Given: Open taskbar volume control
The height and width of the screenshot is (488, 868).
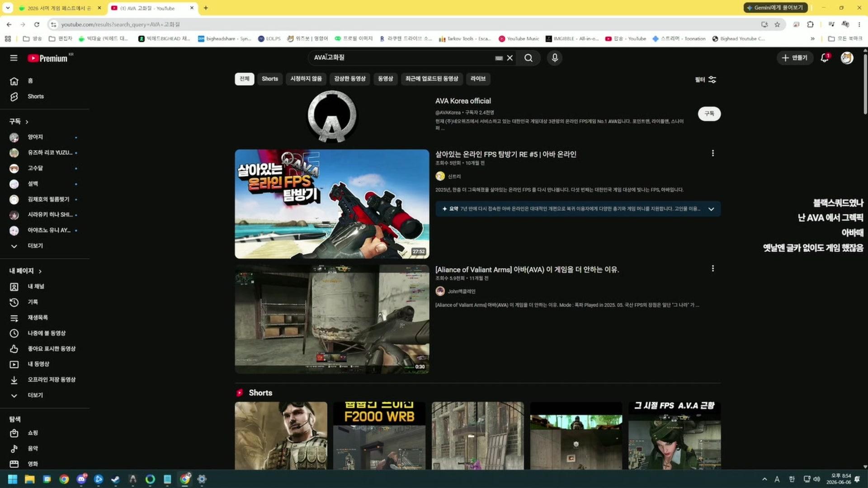Looking at the screenshot, I should coord(817,479).
